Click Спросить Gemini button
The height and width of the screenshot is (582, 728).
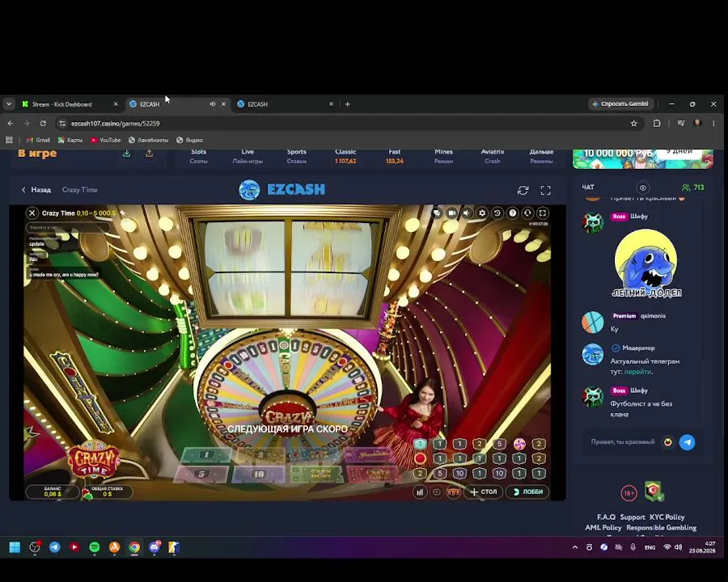pos(621,104)
